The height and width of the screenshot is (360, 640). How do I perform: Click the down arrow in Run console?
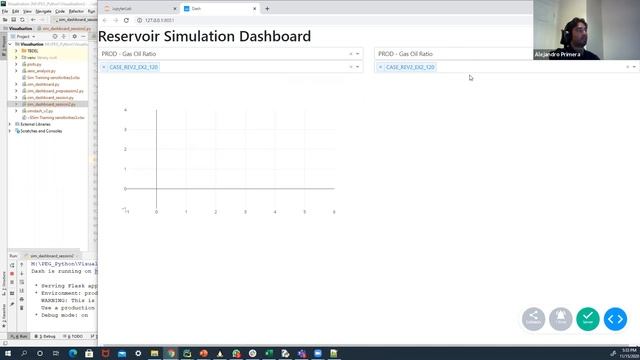click(x=22, y=273)
